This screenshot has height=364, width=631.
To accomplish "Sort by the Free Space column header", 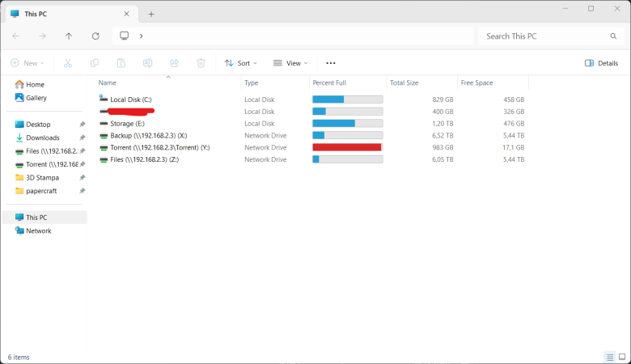I will click(x=476, y=83).
